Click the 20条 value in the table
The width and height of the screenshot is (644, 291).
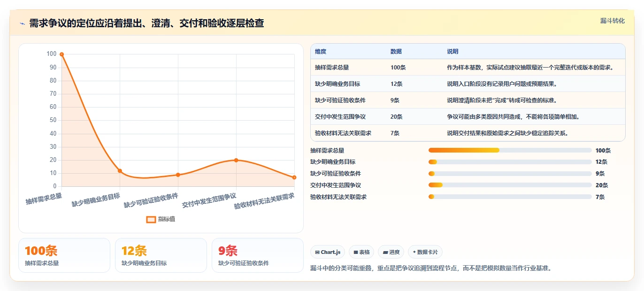click(x=397, y=117)
